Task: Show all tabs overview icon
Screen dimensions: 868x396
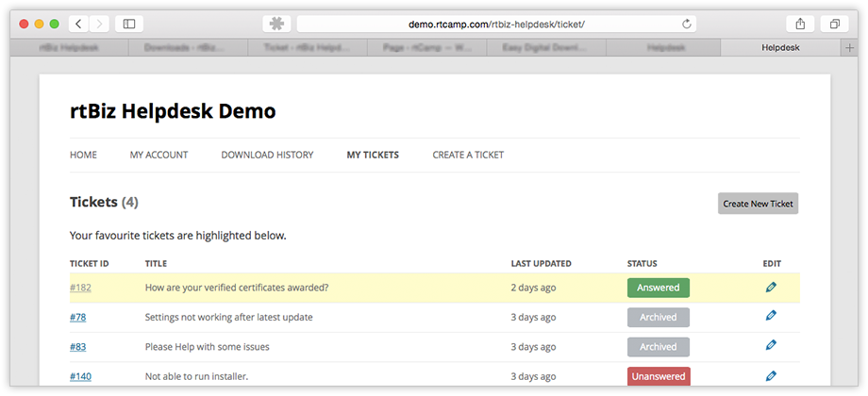Action: pyautogui.click(x=835, y=24)
